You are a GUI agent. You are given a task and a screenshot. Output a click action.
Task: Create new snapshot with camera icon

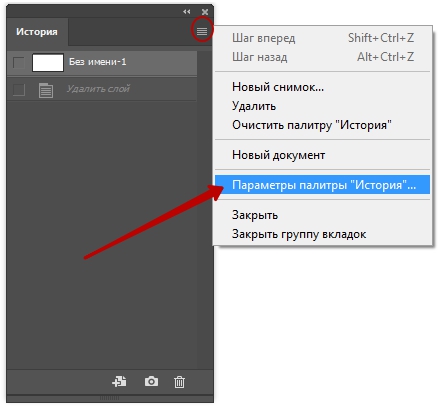tap(151, 381)
